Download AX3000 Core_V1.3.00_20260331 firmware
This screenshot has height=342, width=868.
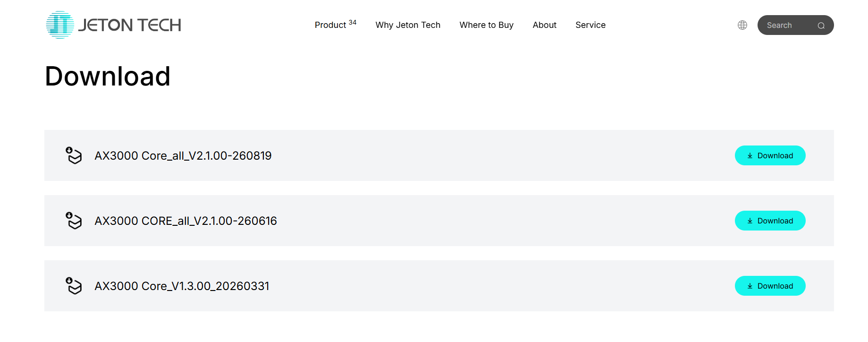770,286
